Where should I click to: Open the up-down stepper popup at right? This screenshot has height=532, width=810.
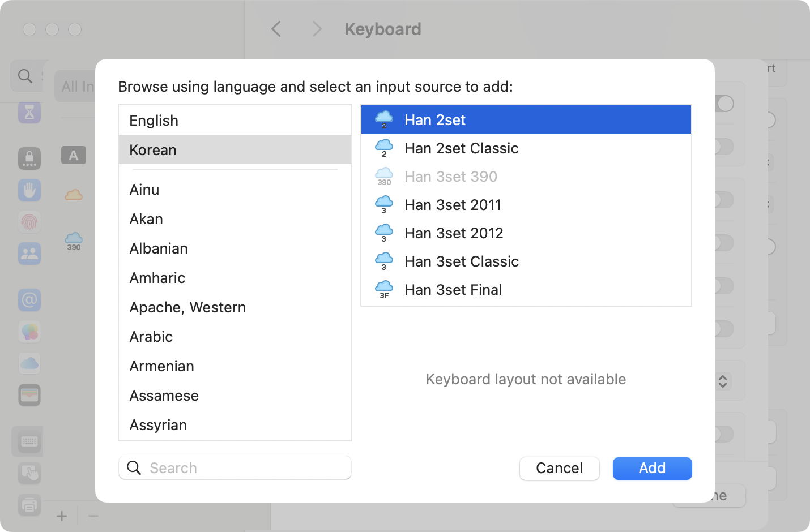point(723,381)
